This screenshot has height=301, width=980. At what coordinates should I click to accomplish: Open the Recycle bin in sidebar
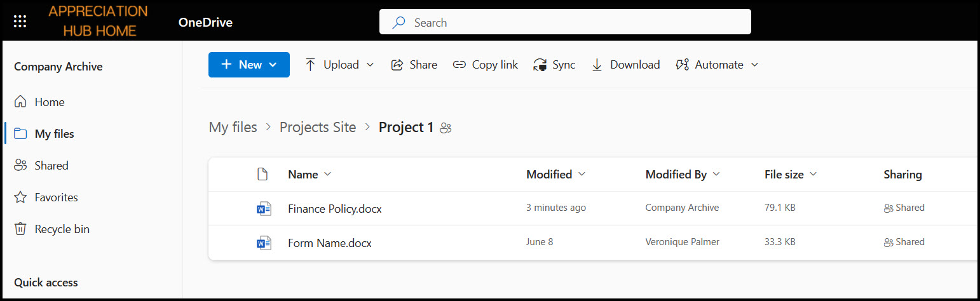pos(62,229)
